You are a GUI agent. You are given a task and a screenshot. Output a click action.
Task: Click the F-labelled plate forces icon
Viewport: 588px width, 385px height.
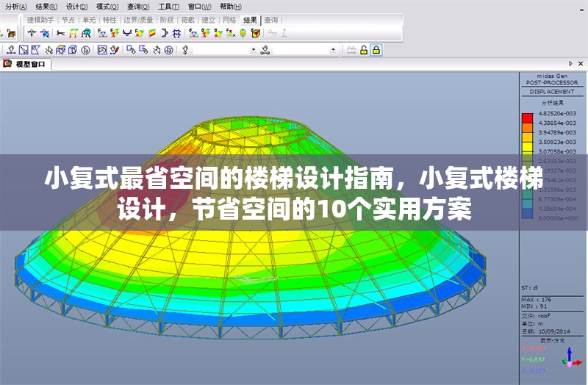pos(140,33)
